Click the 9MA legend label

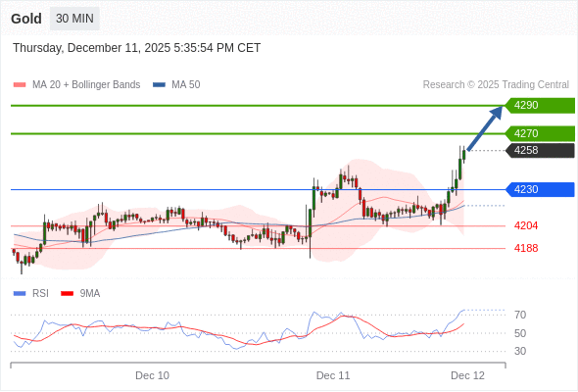(x=90, y=294)
